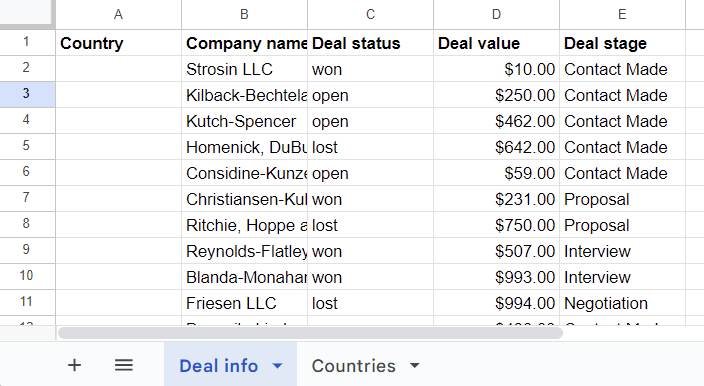Select column A header
Image resolution: width=704 pixels, height=386 pixels.
119,14
